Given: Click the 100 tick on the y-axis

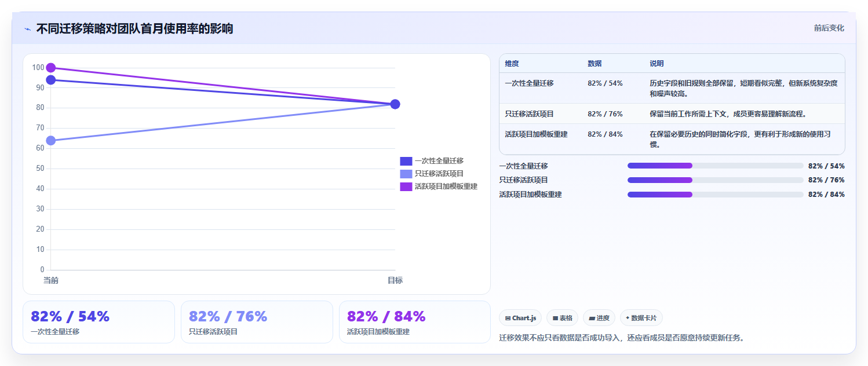Looking at the screenshot, I should (x=38, y=68).
